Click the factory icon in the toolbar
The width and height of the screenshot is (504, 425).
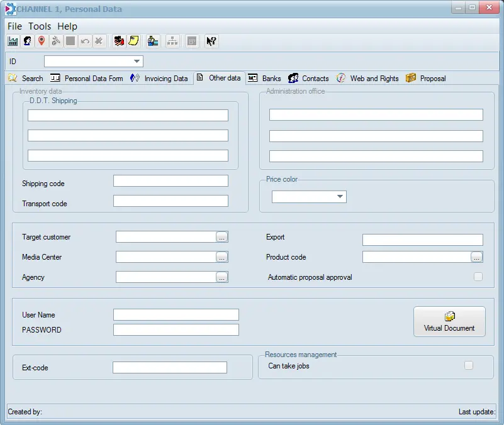pyautogui.click(x=13, y=41)
